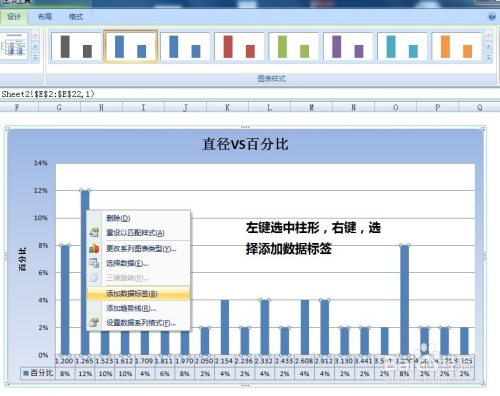
Task: Select the bar at 2.154
Action: 225,327
